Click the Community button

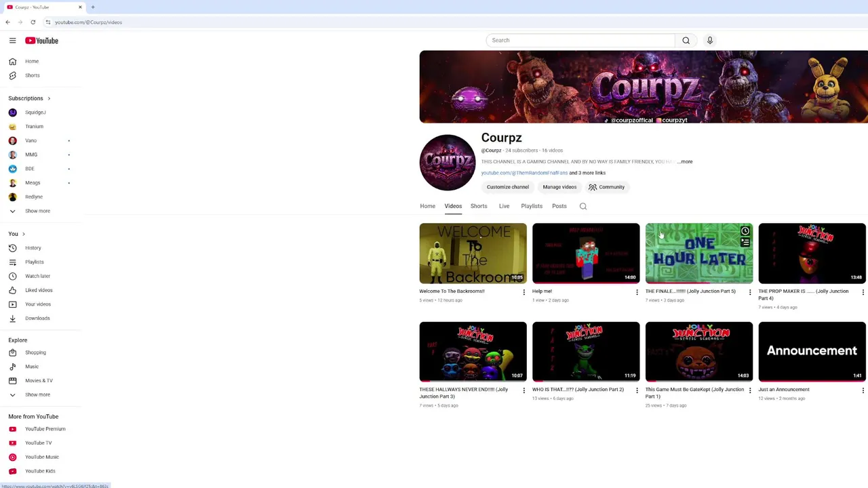(607, 187)
